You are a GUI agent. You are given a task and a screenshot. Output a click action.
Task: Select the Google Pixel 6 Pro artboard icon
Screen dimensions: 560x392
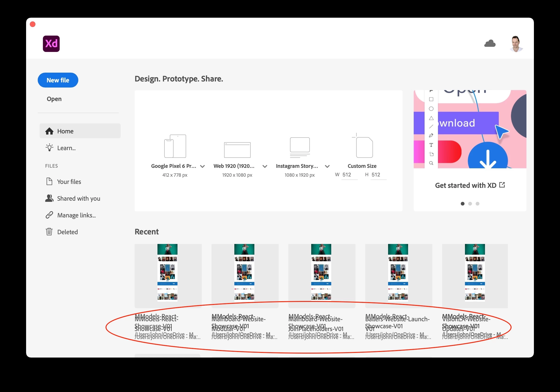[175, 146]
